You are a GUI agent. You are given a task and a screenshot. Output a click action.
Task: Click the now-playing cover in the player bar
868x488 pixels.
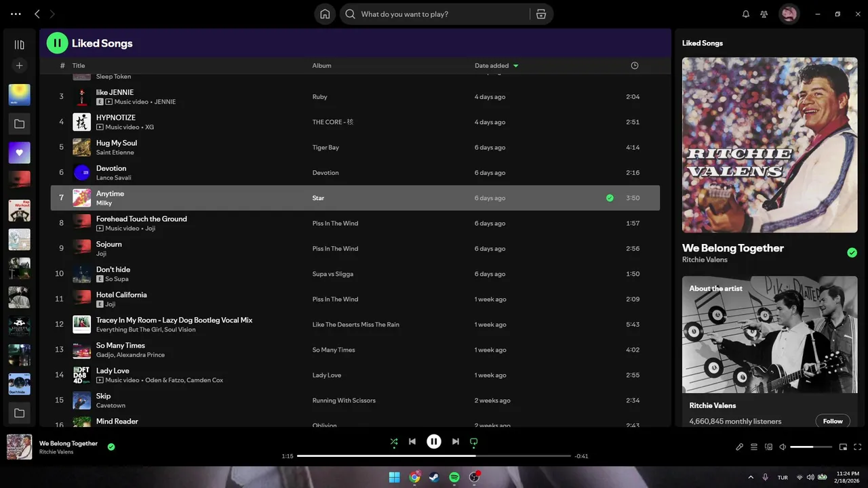[x=19, y=447]
